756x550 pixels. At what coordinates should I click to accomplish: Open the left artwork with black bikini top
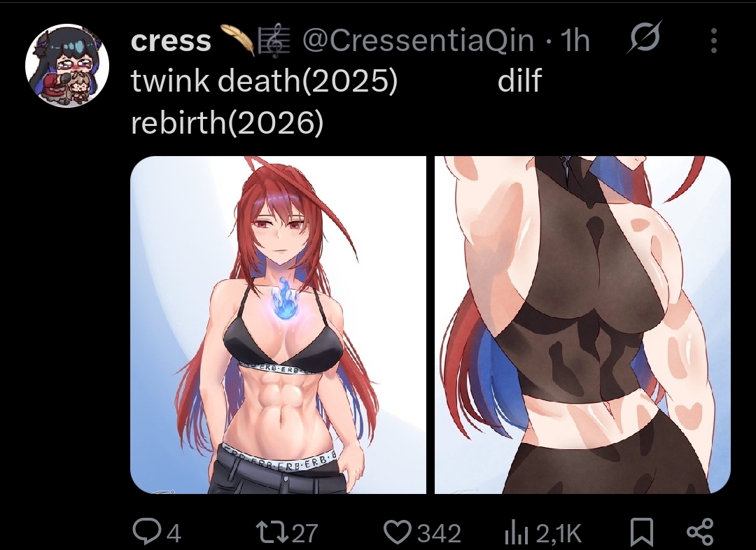278,325
